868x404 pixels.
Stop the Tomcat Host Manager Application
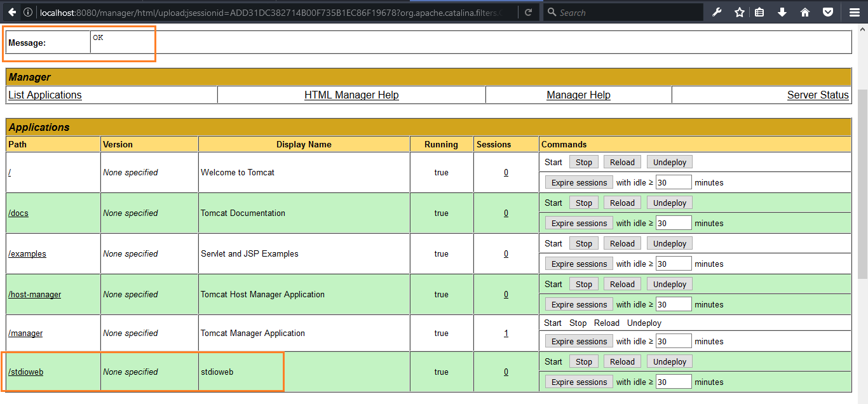[x=584, y=284]
